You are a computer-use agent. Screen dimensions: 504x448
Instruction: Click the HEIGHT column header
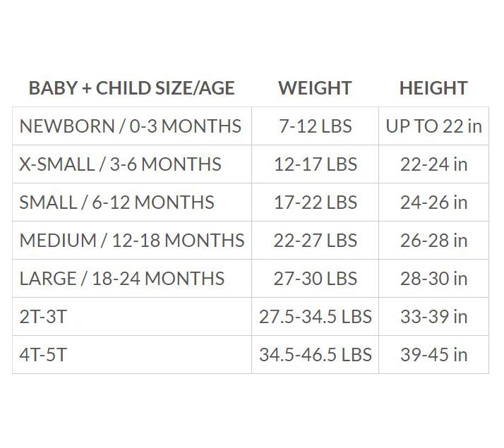pos(433,88)
